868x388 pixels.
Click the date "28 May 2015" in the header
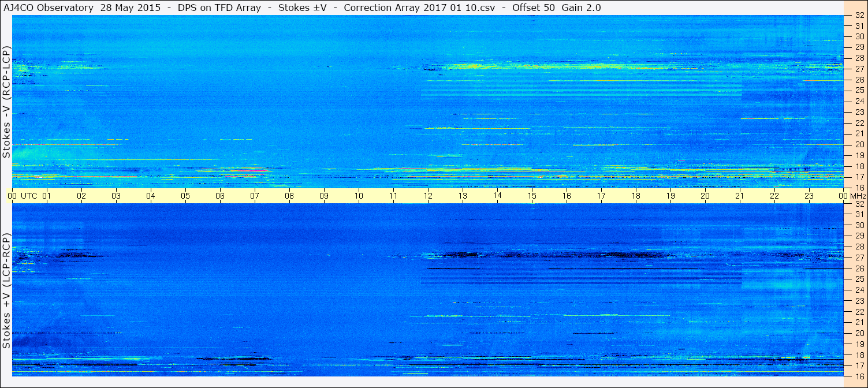pos(130,8)
